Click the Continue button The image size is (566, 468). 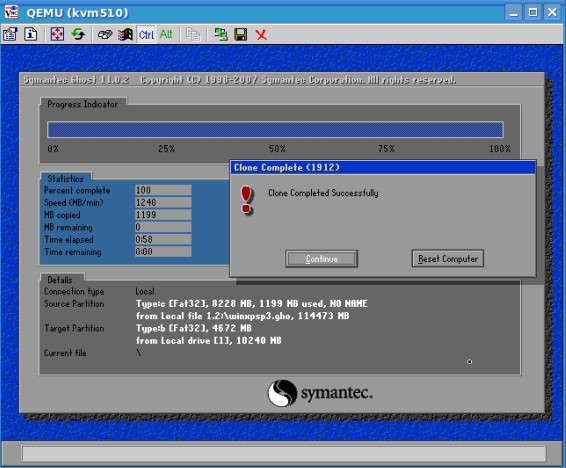click(x=322, y=259)
